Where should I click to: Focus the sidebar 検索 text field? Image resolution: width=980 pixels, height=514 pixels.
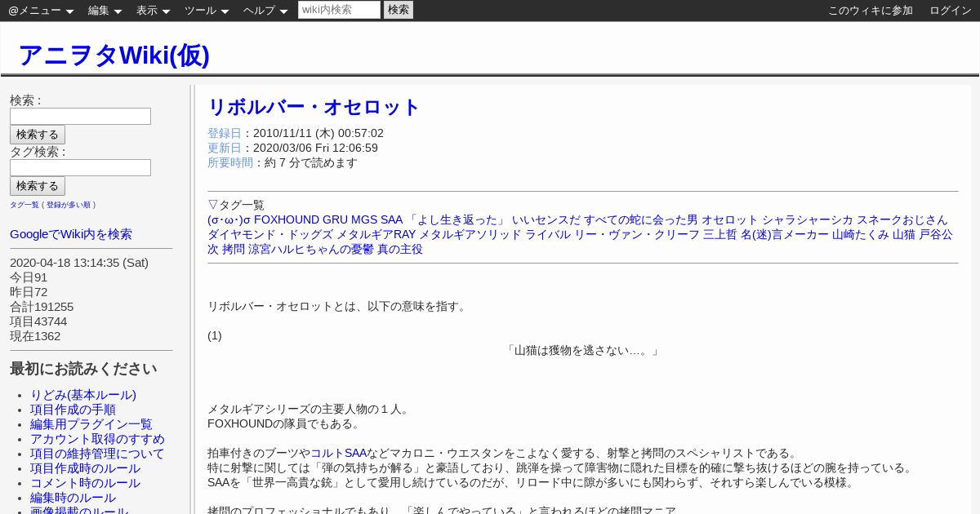[80, 116]
